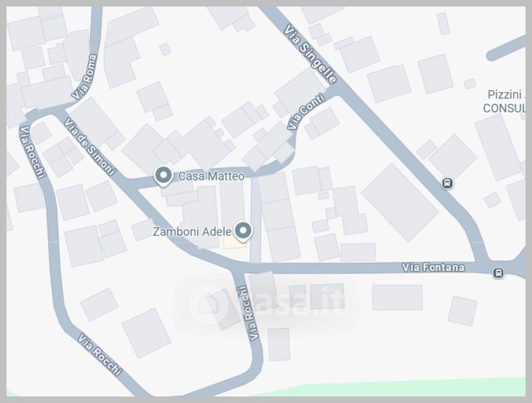Select the bus stop icon on Via Singelle
This screenshot has height=403, width=532.
point(447,183)
